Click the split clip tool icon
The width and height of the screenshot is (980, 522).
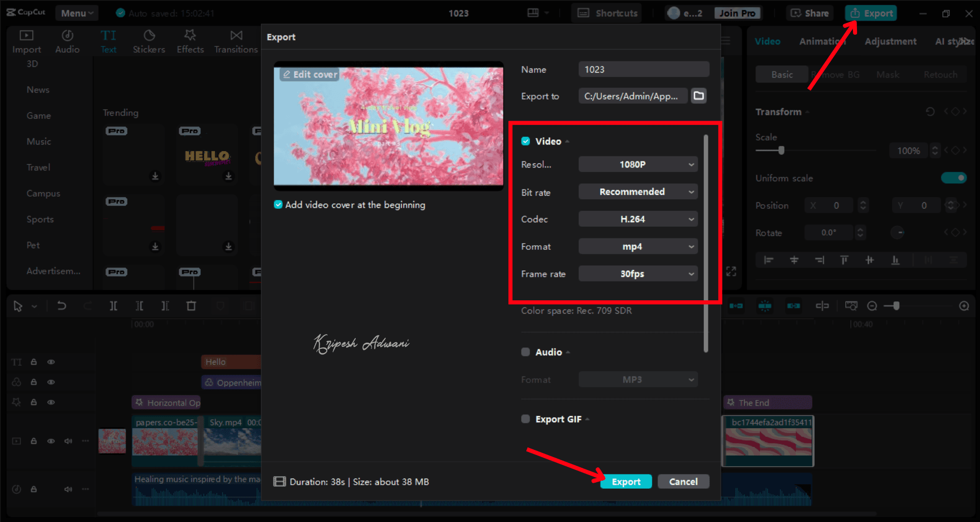[x=113, y=306]
